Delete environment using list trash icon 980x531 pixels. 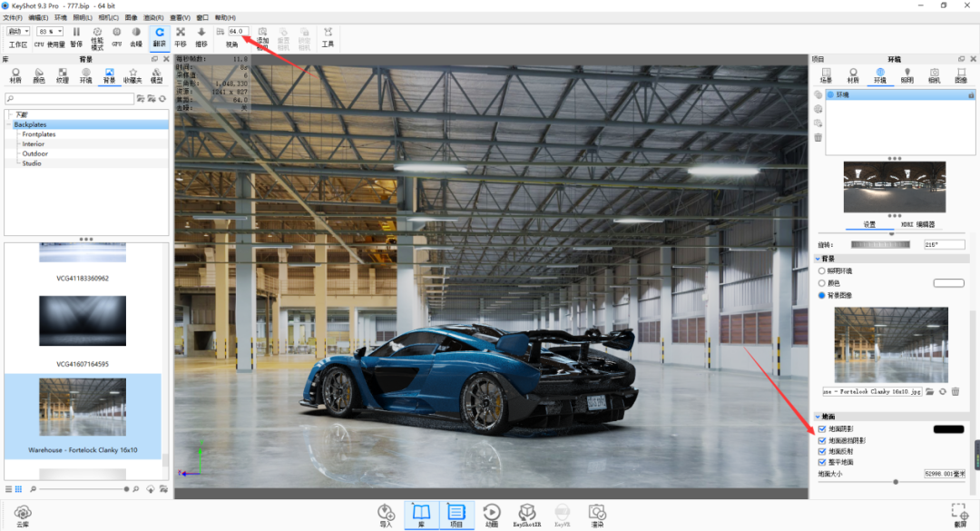[818, 138]
